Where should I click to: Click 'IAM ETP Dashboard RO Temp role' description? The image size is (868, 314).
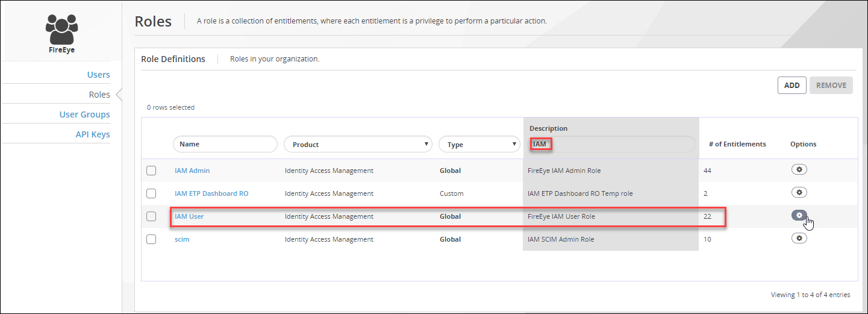pos(580,193)
